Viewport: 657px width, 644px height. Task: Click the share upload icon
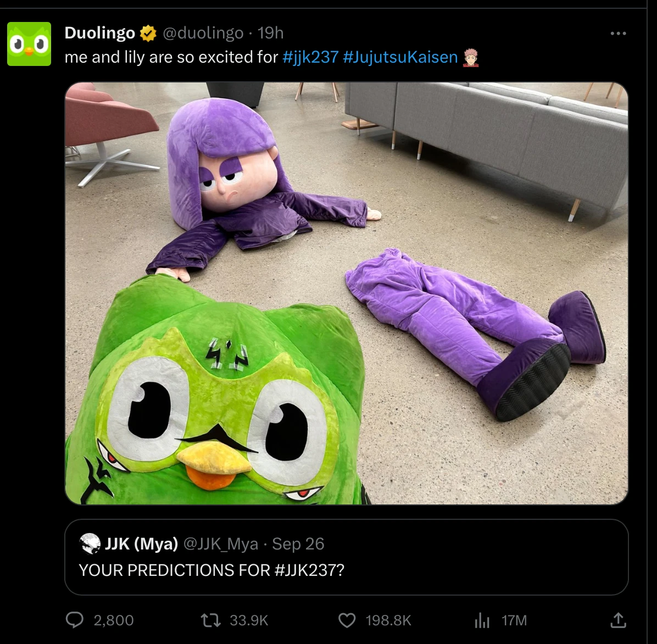(x=618, y=620)
